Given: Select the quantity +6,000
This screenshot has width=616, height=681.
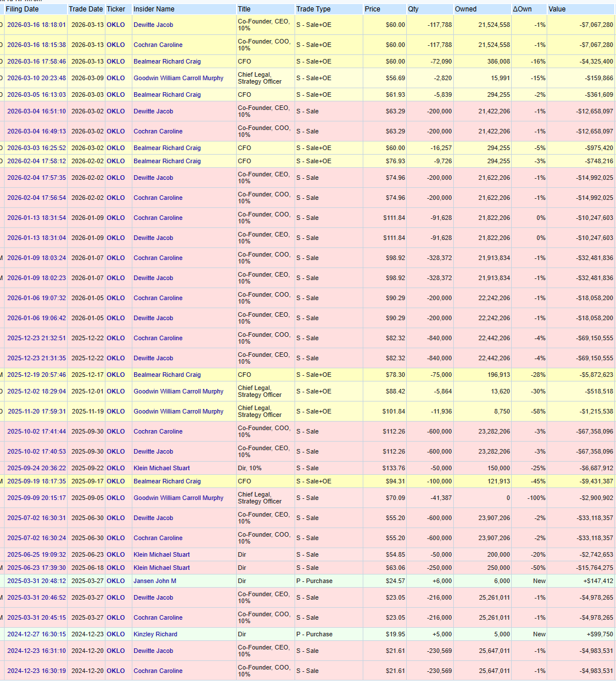Looking at the screenshot, I should 442,581.
